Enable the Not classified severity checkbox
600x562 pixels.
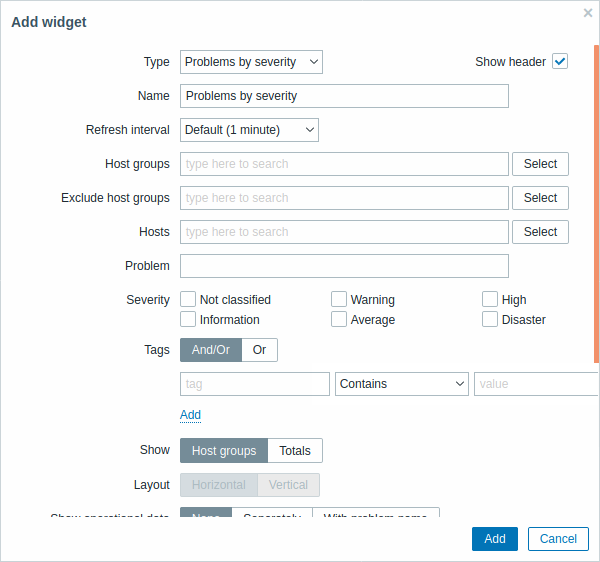click(188, 299)
